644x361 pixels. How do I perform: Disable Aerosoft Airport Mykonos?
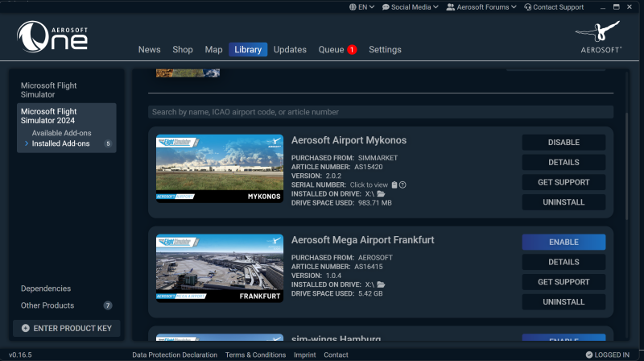tap(563, 143)
